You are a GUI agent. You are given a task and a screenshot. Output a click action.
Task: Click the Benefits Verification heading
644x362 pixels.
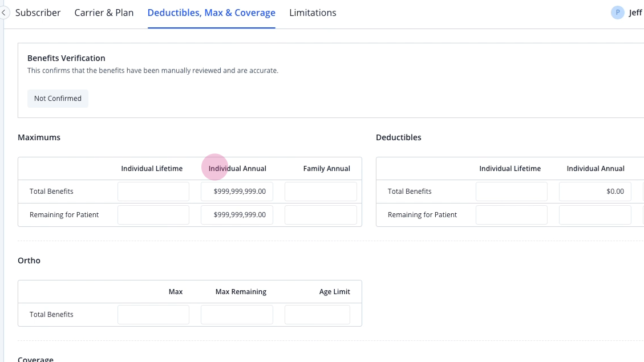pos(66,58)
